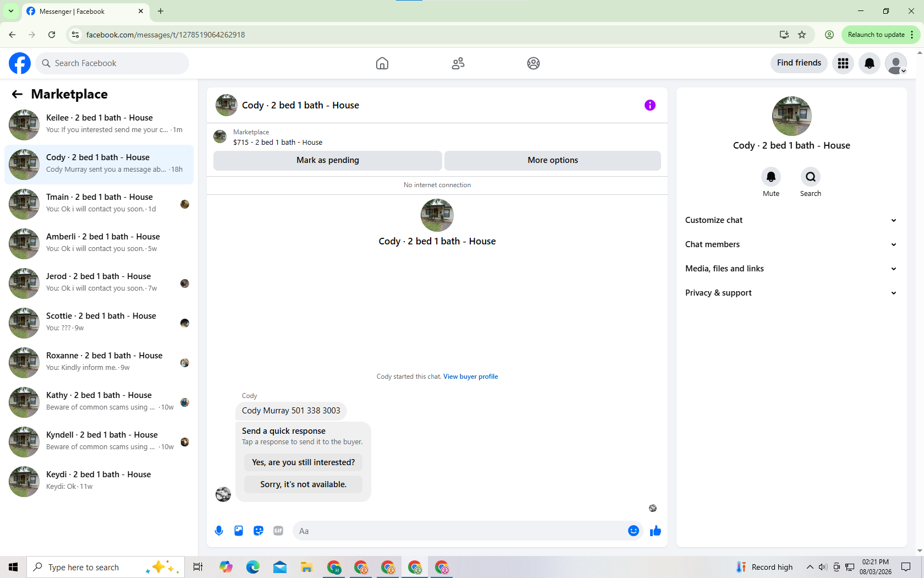The width and height of the screenshot is (924, 578).
Task: Click Find friends button
Action: click(799, 63)
